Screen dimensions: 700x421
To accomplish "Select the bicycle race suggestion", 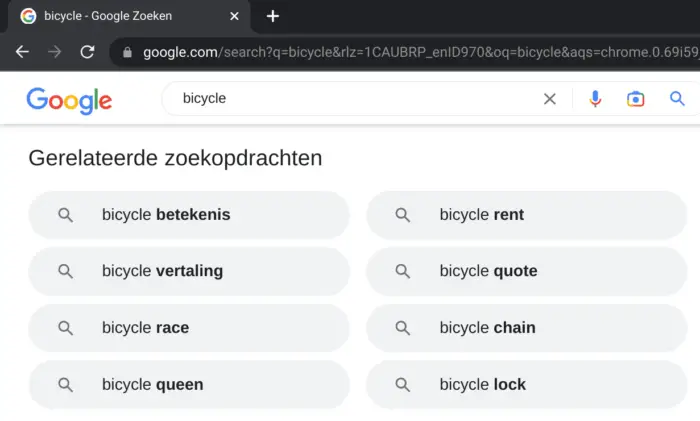I will [189, 328].
